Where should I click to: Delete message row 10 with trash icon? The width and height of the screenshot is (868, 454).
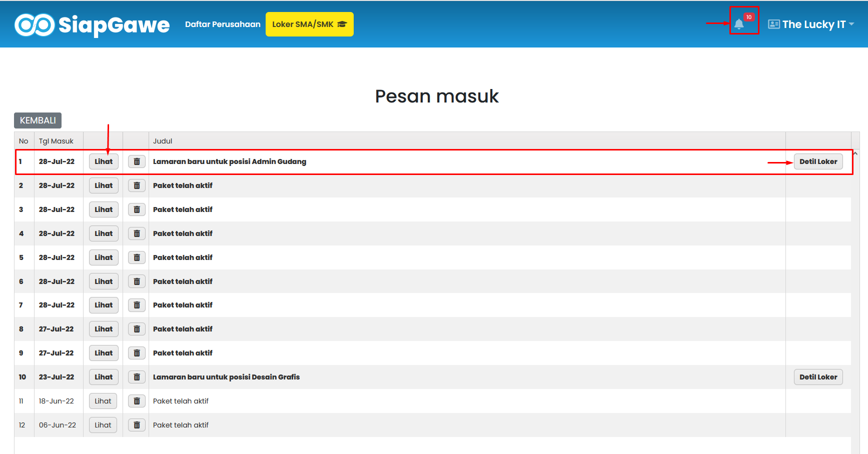[137, 377]
